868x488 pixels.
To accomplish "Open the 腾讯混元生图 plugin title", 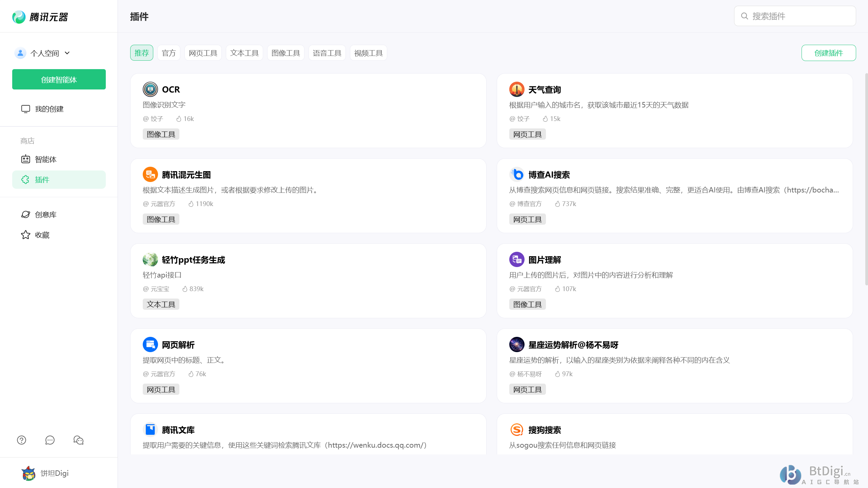I will tap(186, 175).
